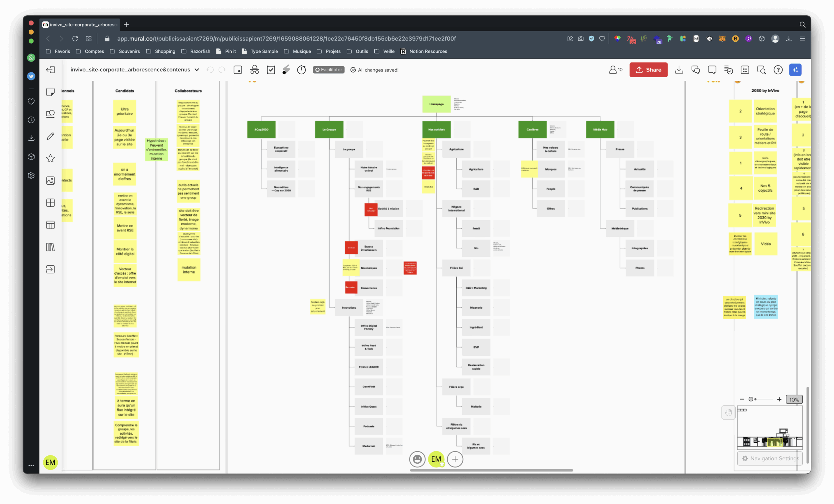Open the table tool in left toolbar
This screenshot has width=834, height=504.
pyautogui.click(x=50, y=225)
